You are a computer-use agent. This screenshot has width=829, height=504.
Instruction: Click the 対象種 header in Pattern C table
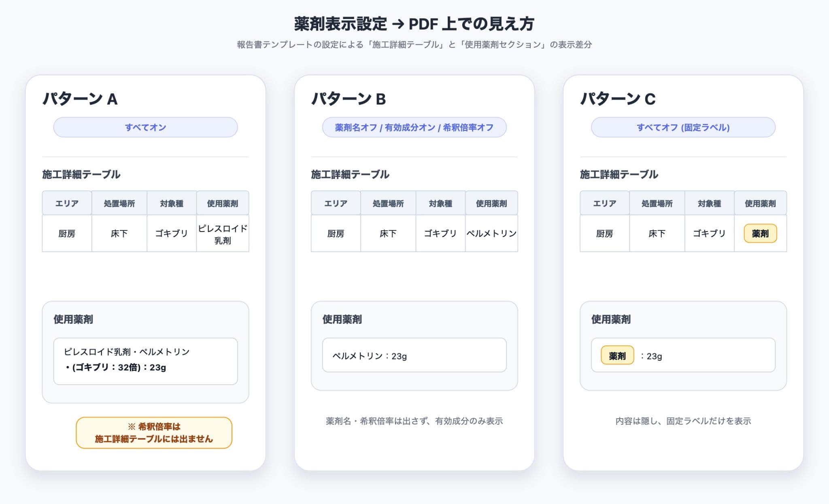pyautogui.click(x=709, y=203)
